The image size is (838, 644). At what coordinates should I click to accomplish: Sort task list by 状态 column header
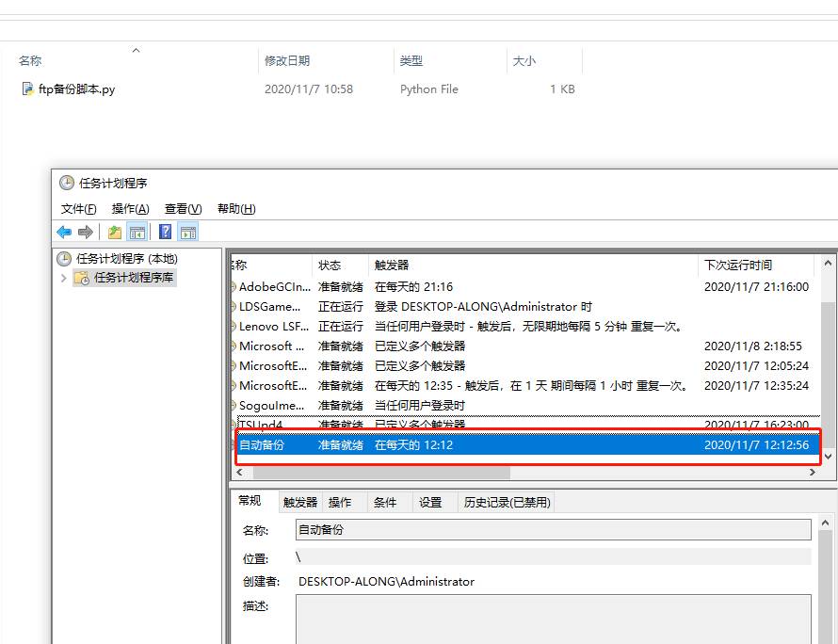[340, 266]
